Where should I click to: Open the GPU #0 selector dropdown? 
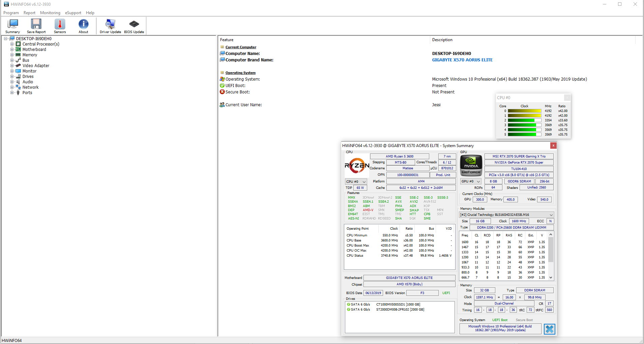tap(471, 181)
